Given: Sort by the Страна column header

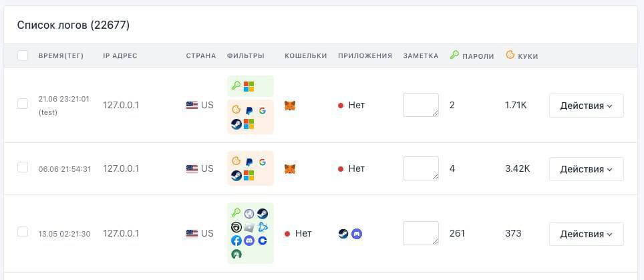Looking at the screenshot, I should [x=201, y=56].
